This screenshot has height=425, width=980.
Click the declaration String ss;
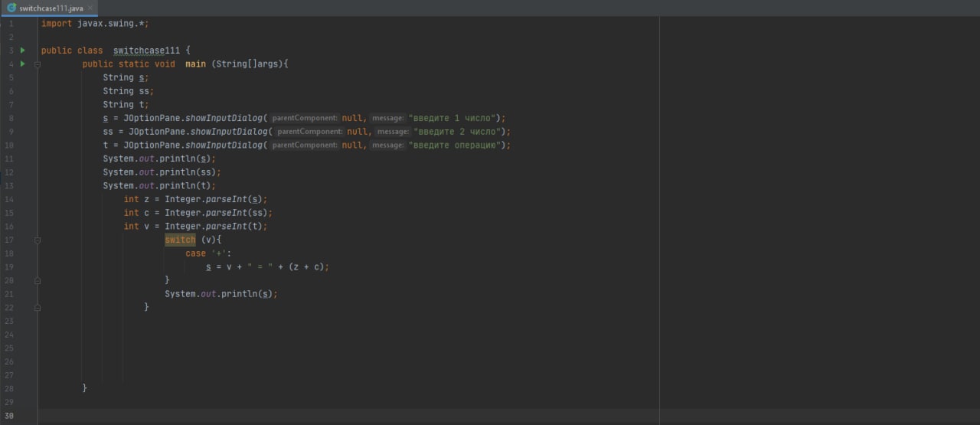click(129, 91)
